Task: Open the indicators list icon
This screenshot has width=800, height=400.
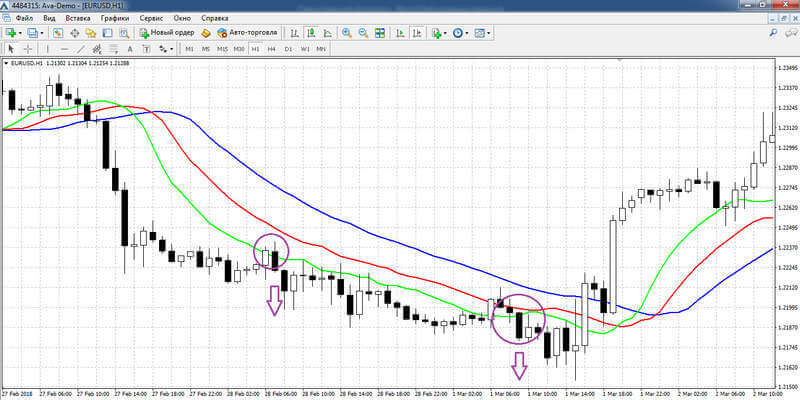Action: (436, 33)
